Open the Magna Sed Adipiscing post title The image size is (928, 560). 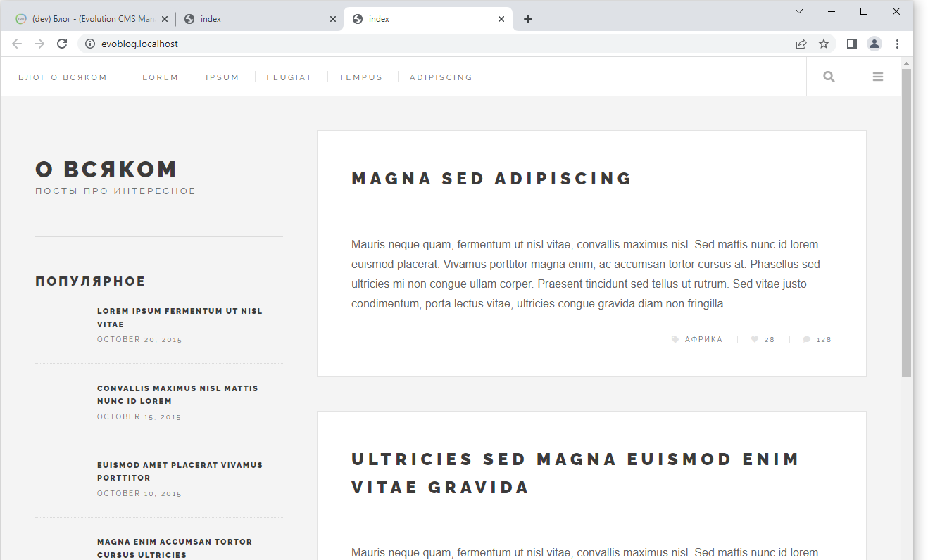491,179
